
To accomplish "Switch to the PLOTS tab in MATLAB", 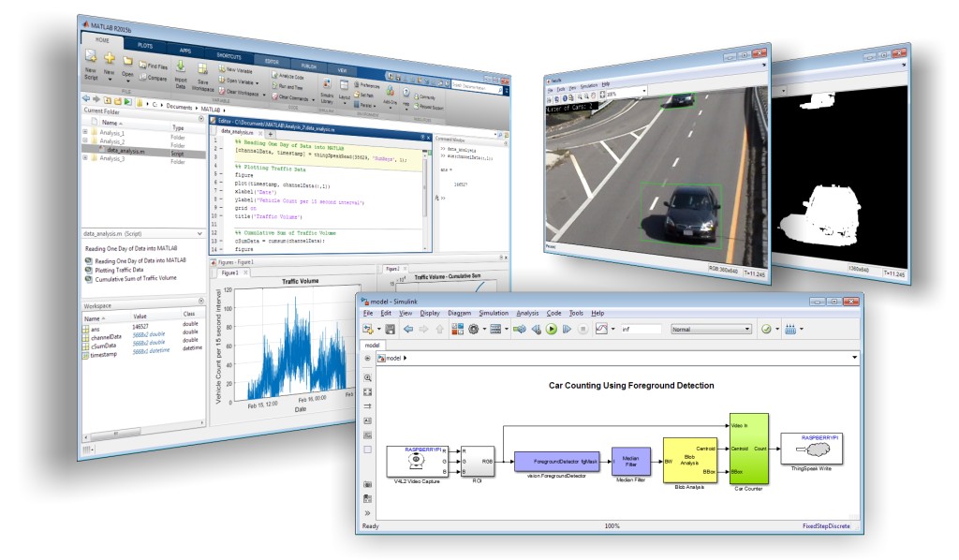I will pos(145,46).
